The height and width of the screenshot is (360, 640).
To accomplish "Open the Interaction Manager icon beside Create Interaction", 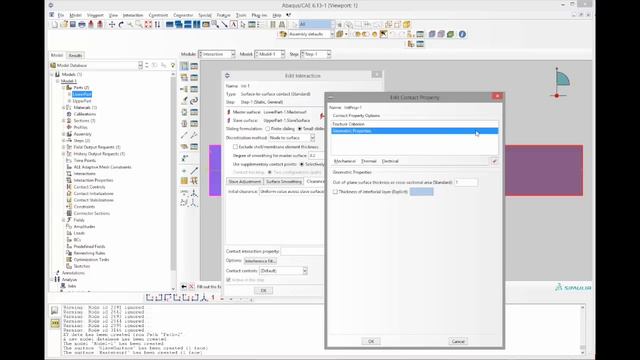I will 194,66.
